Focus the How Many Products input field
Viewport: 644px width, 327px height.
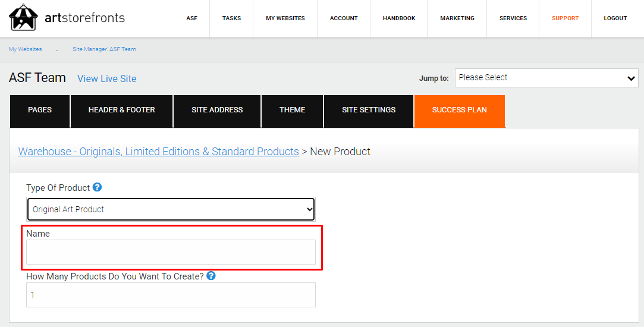click(x=171, y=295)
